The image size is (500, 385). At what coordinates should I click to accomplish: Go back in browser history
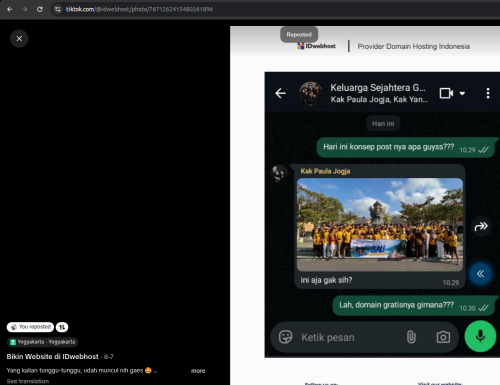click(x=10, y=9)
